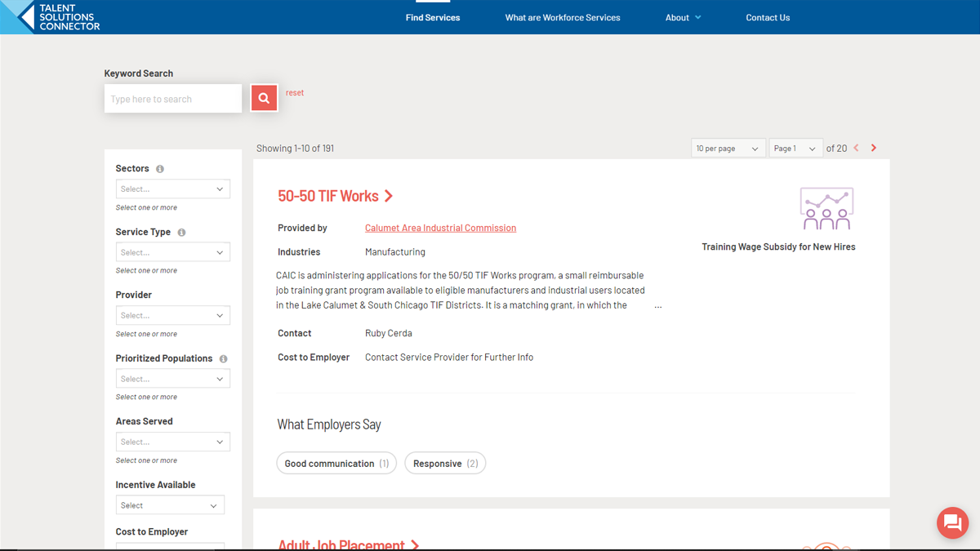Change the 10 per page dropdown

click(x=728, y=149)
